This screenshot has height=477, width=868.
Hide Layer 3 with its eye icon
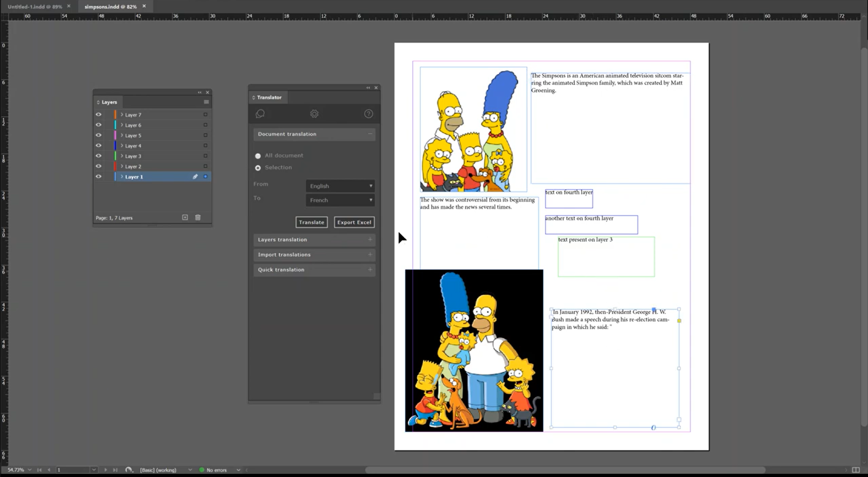pos(99,156)
